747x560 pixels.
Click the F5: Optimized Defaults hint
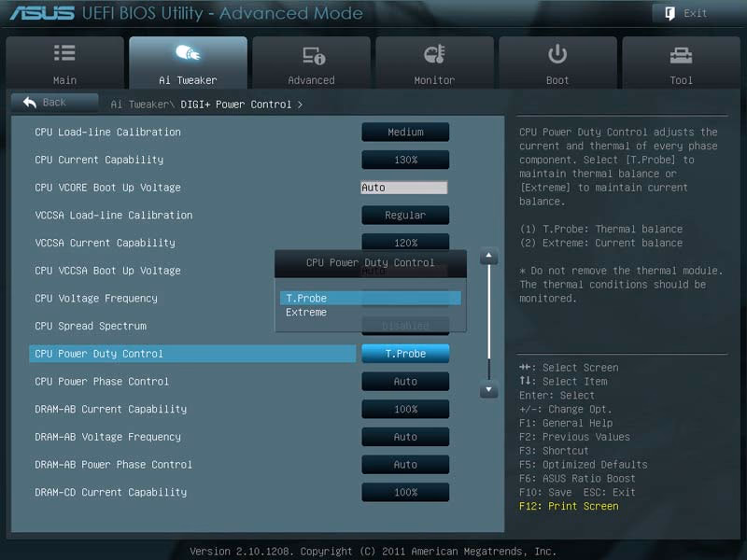point(583,464)
